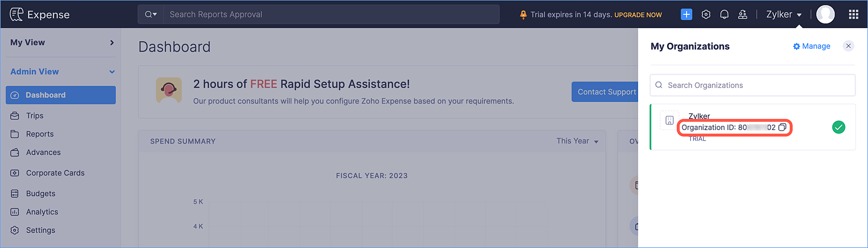
Task: Collapse the Admin View section
Action: [112, 72]
